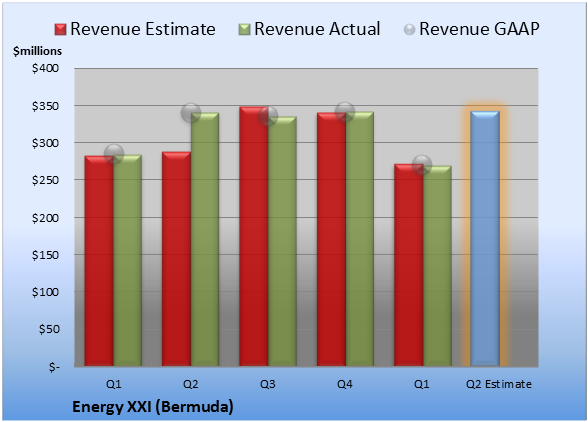The width and height of the screenshot is (588, 422).
Task: Click the '$-' zero axis value
Action: coord(54,366)
